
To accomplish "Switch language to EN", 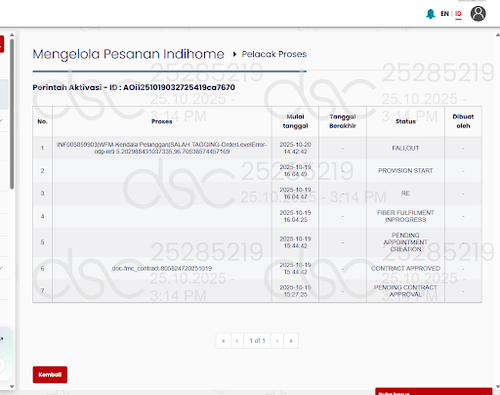I will click(x=445, y=14).
